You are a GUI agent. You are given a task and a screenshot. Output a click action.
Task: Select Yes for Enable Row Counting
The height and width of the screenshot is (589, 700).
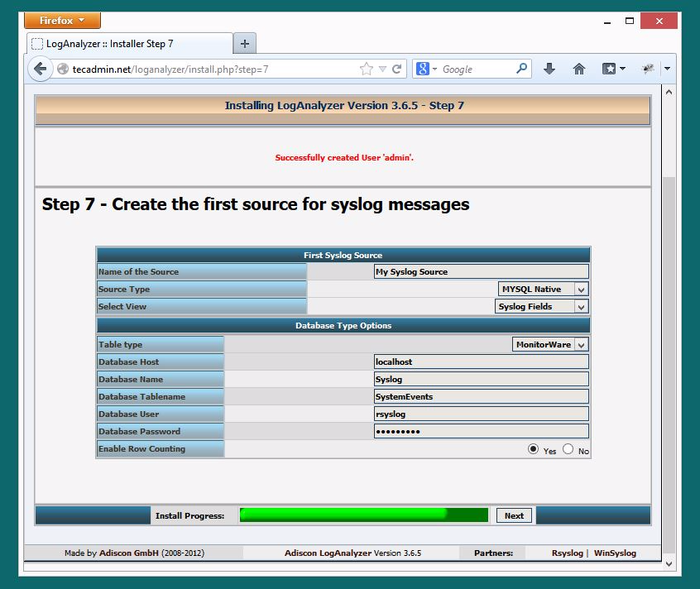pos(533,449)
